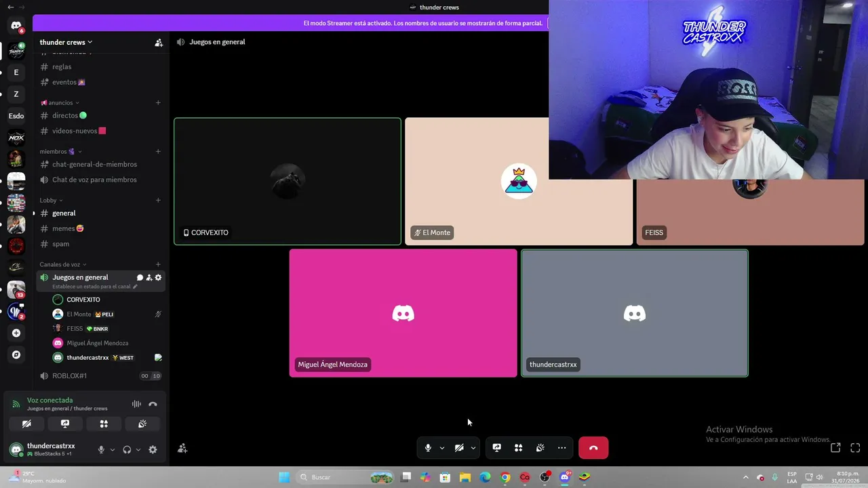Go back with the navigation arrow

click(10, 7)
